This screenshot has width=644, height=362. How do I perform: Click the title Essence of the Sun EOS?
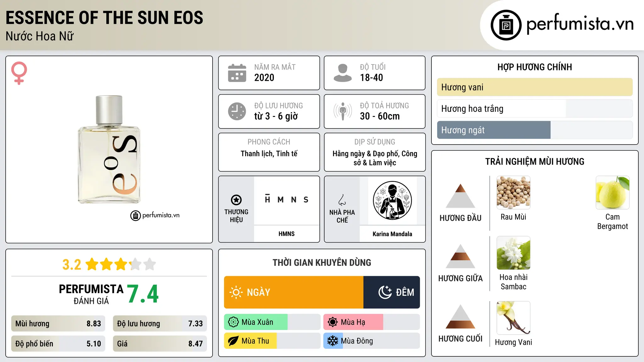point(104,18)
